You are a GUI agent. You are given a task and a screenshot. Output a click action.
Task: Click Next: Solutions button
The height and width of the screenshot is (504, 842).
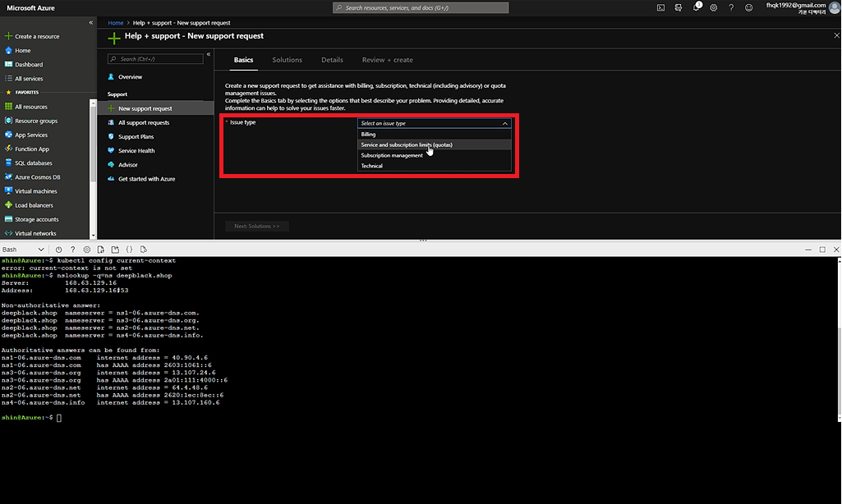[x=256, y=226]
